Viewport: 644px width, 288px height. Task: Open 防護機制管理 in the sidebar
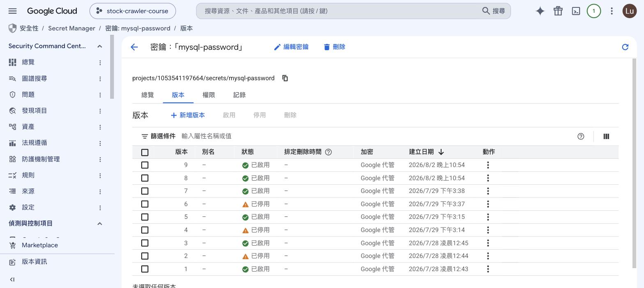click(x=41, y=159)
